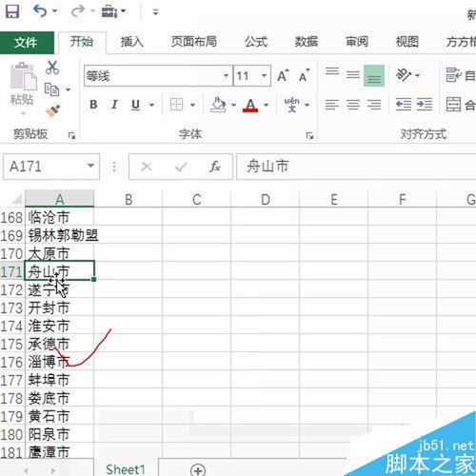Open the fill color dropdown arrow
Screen dimensions: 476x476
(x=233, y=105)
